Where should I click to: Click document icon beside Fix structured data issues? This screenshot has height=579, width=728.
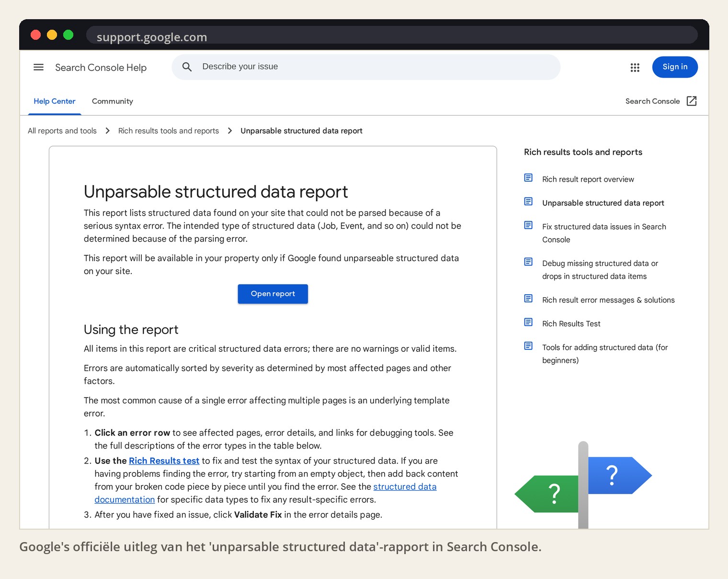(528, 225)
